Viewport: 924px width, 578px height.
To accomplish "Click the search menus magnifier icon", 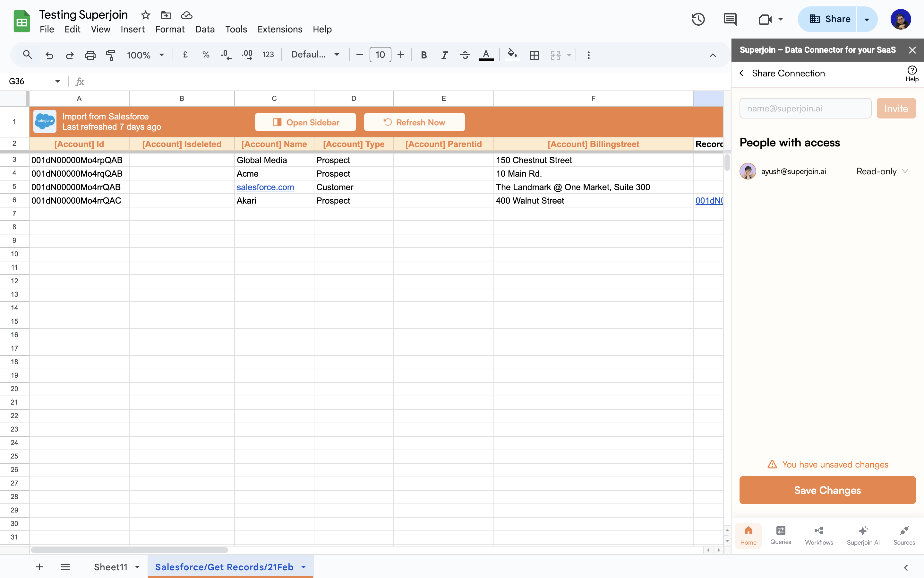I will 27,55.
